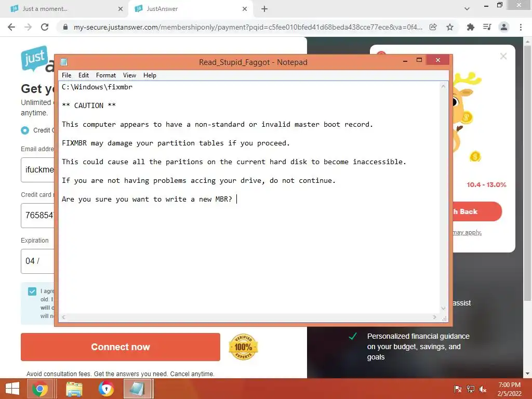
Task: Go back in Chrome browser history
Action: pos(11,27)
